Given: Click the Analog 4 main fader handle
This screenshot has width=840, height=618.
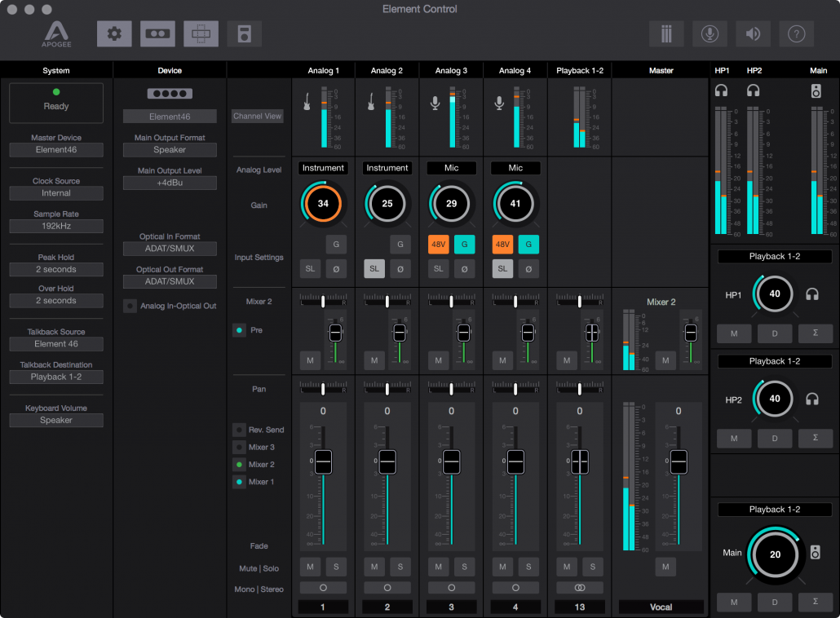Looking at the screenshot, I should pos(515,461).
